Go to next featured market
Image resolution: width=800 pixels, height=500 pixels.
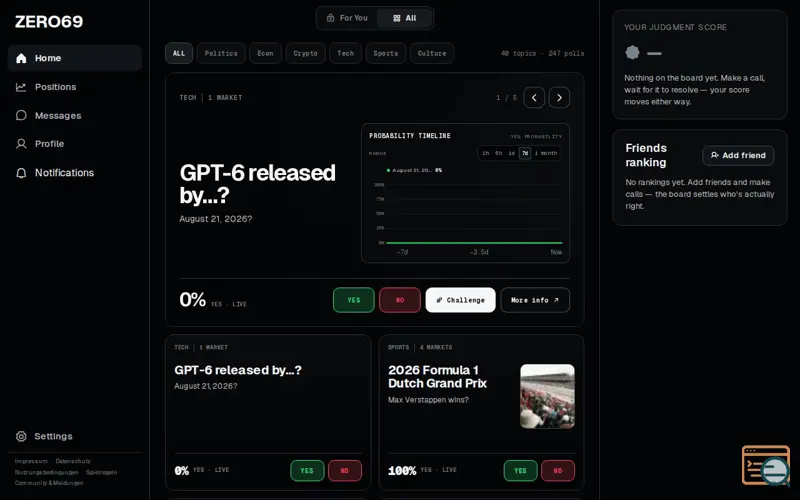click(559, 97)
